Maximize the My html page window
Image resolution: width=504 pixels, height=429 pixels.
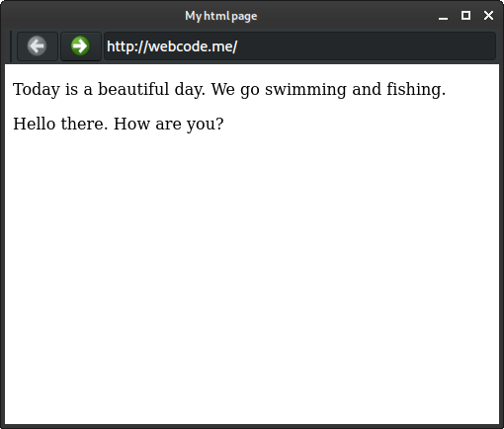coord(465,16)
